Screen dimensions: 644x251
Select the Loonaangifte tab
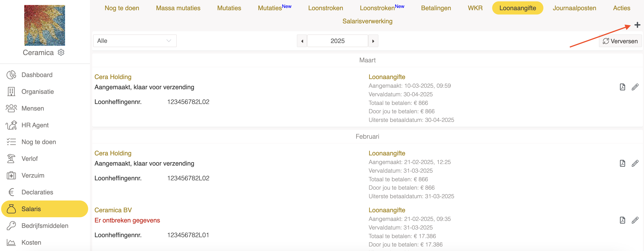pos(518,8)
